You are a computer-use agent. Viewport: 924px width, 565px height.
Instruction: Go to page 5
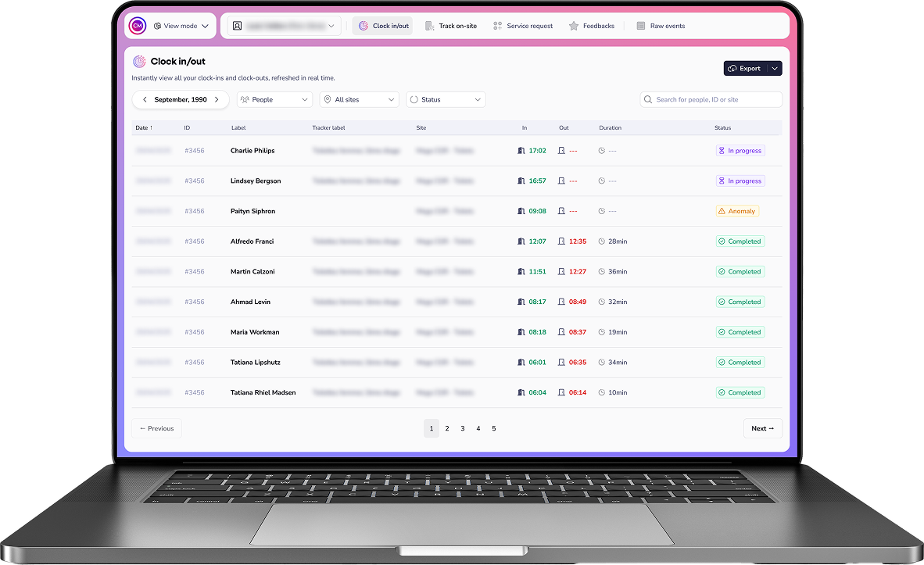point(494,428)
